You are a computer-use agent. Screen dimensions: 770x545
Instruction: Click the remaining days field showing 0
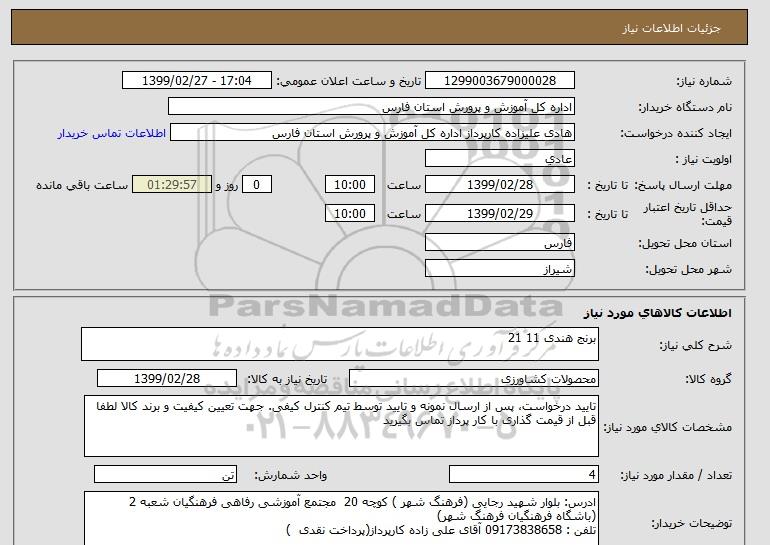(x=256, y=185)
